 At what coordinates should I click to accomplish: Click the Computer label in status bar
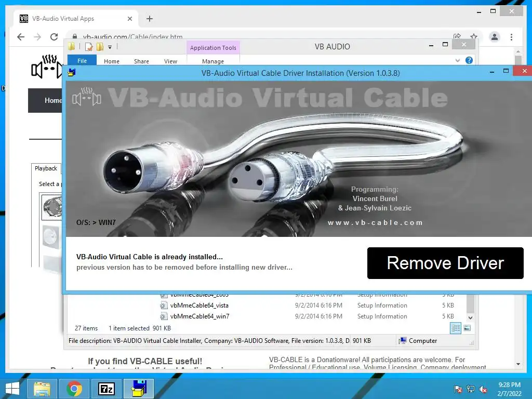click(423, 341)
